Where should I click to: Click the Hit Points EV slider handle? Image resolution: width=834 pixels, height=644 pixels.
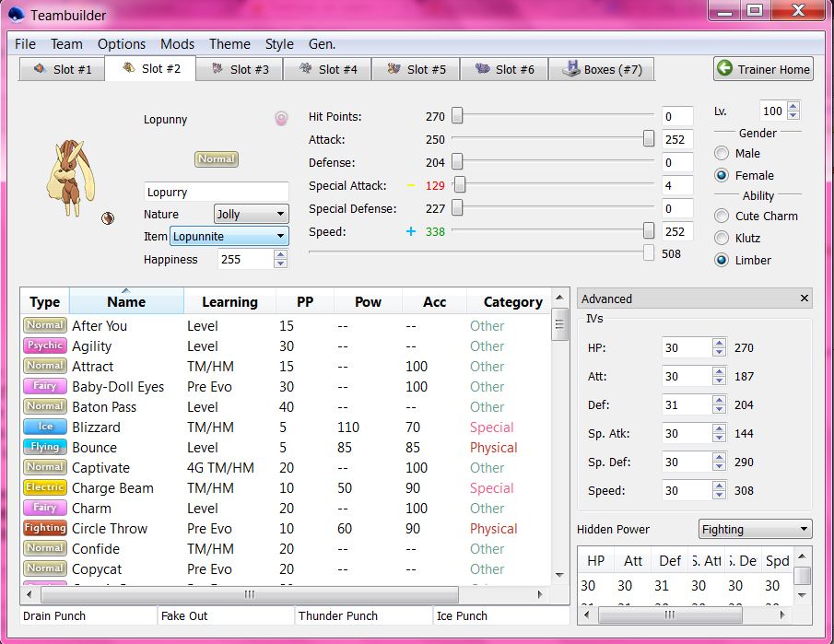(x=457, y=115)
